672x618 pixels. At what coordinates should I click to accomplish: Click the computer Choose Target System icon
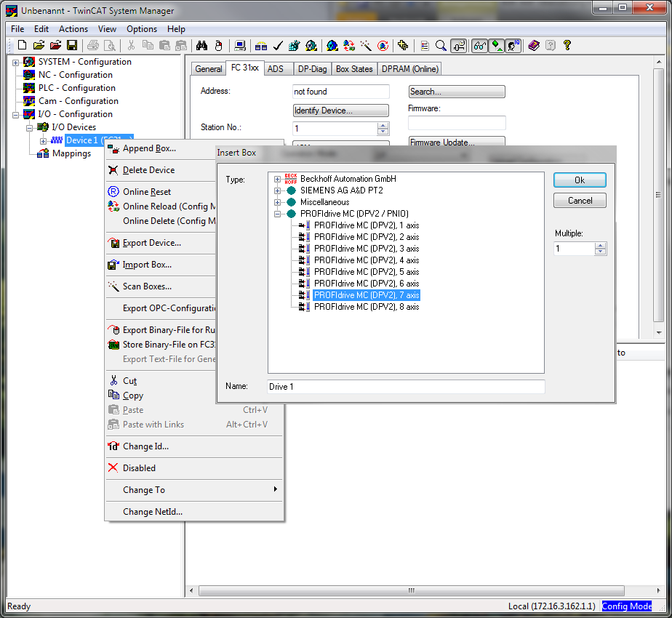[x=240, y=45]
